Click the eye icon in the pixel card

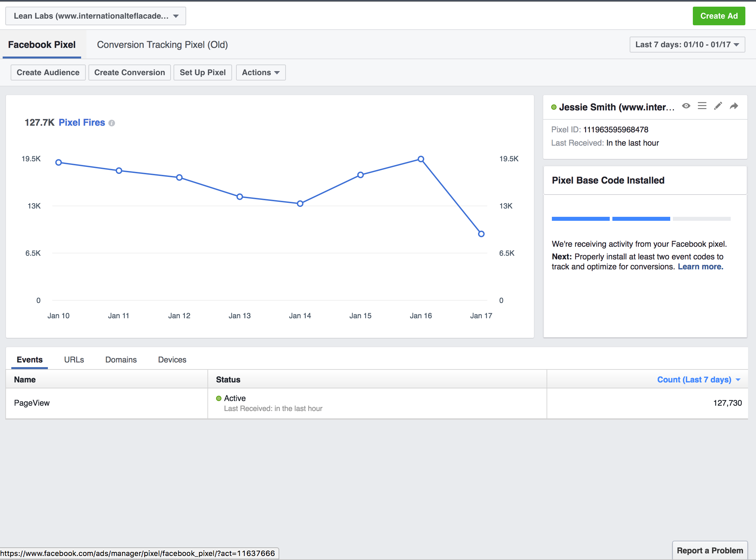click(686, 106)
